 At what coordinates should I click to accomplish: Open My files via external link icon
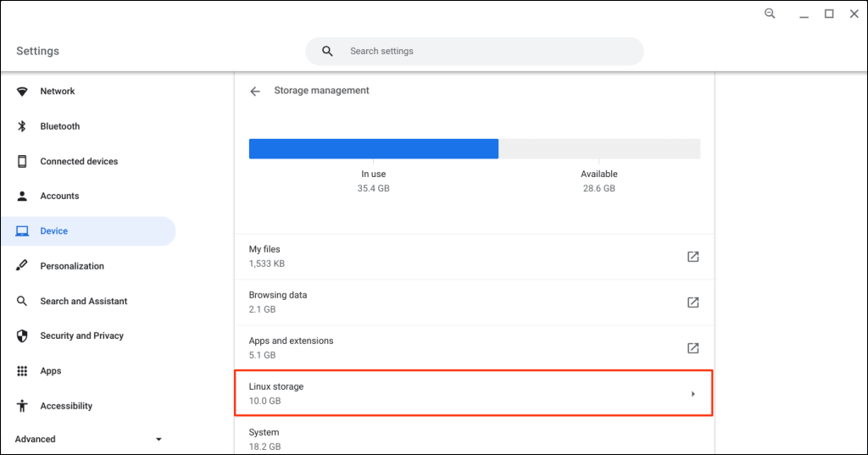pos(693,256)
